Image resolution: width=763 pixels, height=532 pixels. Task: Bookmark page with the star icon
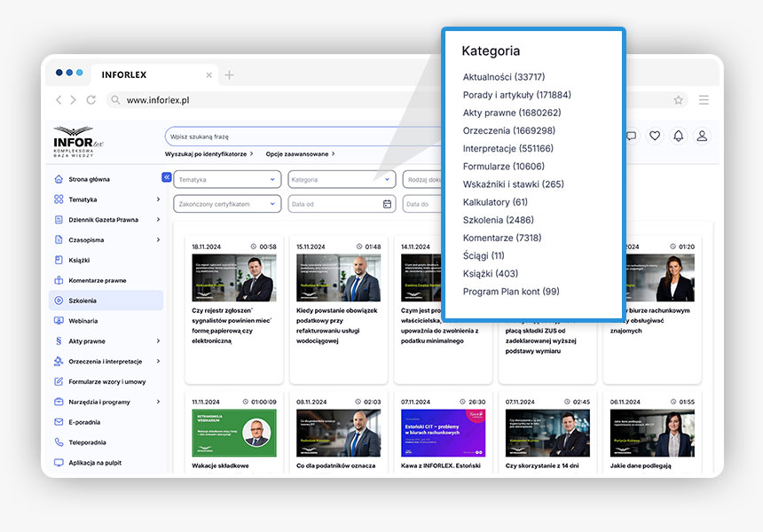coord(679,100)
